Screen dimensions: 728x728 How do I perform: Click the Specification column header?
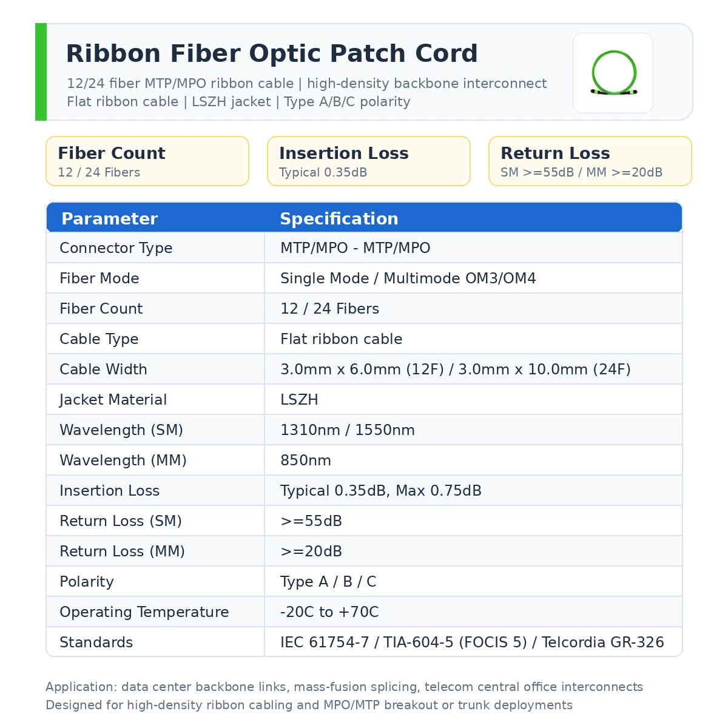(339, 219)
